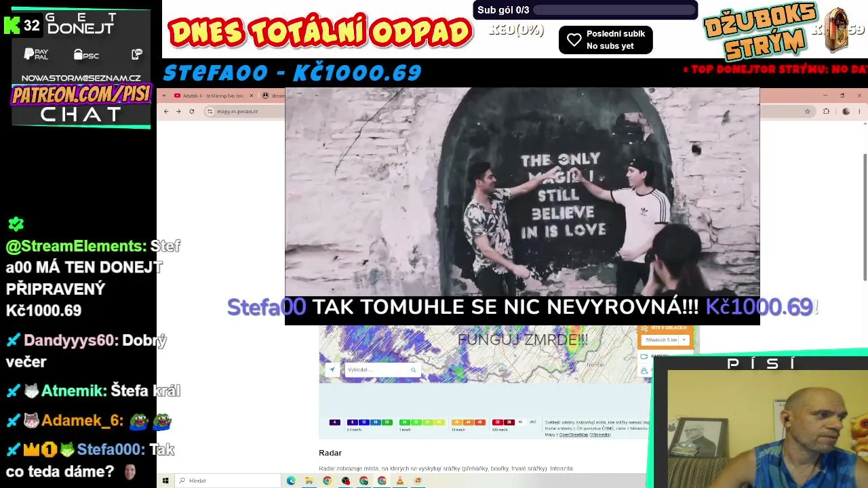868x488 pixels.
Task: Go back using the browser back arrow
Action: (166, 111)
